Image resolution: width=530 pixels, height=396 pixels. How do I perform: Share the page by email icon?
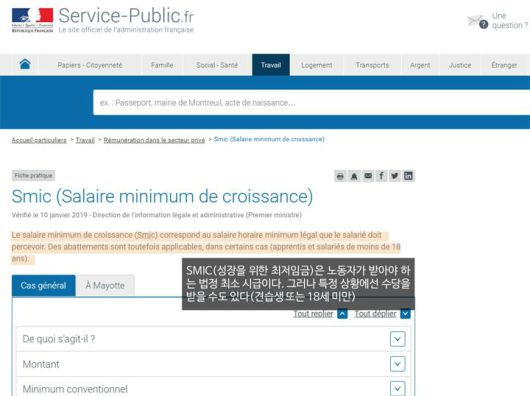pyautogui.click(x=368, y=176)
